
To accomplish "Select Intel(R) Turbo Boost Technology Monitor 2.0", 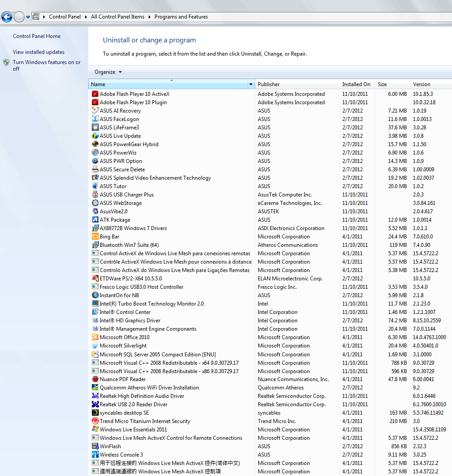I will click(152, 304).
